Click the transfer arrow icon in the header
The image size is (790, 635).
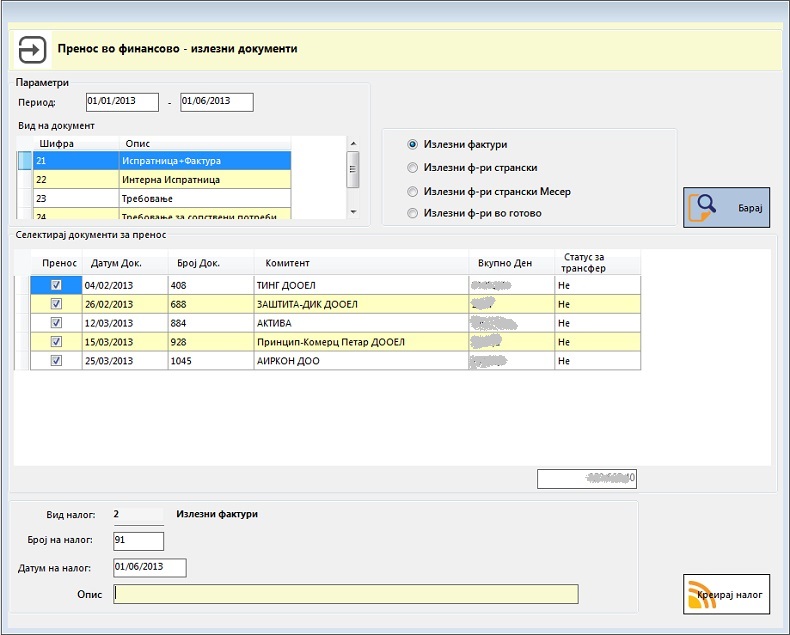[x=32, y=49]
